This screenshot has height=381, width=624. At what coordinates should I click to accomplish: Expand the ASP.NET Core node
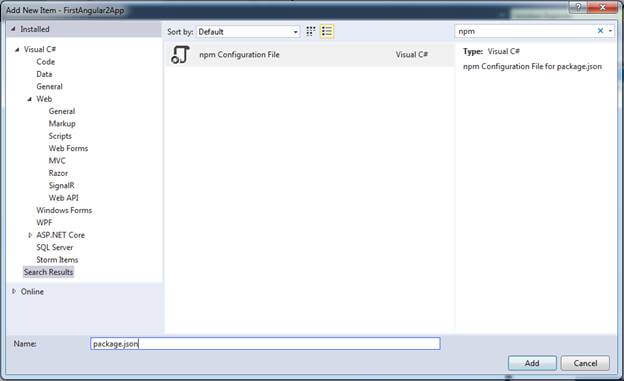point(30,235)
